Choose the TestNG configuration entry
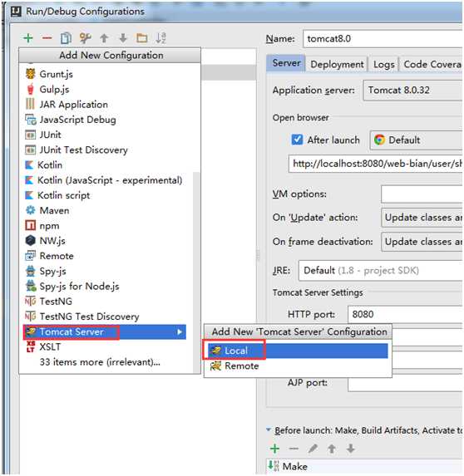464x476 pixels. 106,302
